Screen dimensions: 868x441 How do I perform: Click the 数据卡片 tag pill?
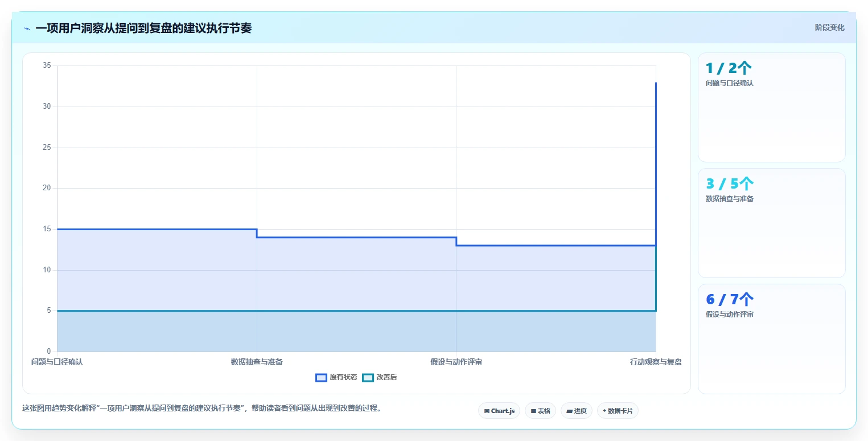click(x=618, y=411)
